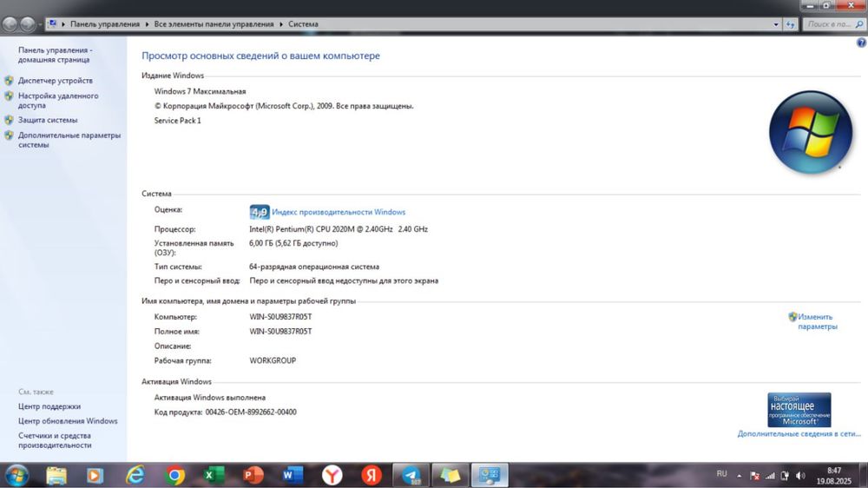Click the 6,00 ГБ memory value
Viewport: 868px width, 488px height.
click(293, 243)
